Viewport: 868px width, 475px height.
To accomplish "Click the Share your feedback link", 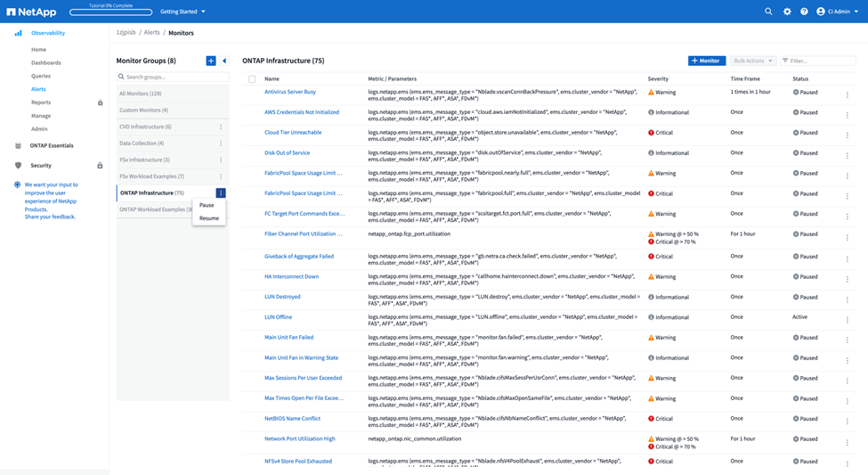I will [x=50, y=217].
